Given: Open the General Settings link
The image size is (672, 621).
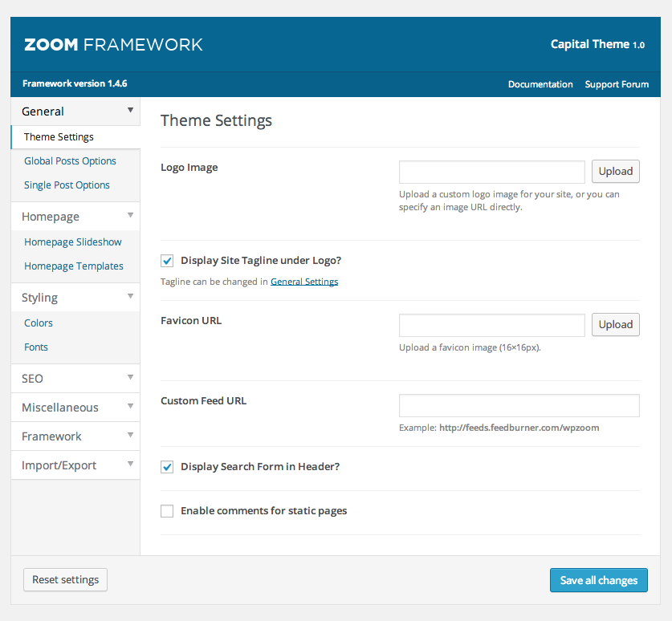Looking at the screenshot, I should [304, 282].
